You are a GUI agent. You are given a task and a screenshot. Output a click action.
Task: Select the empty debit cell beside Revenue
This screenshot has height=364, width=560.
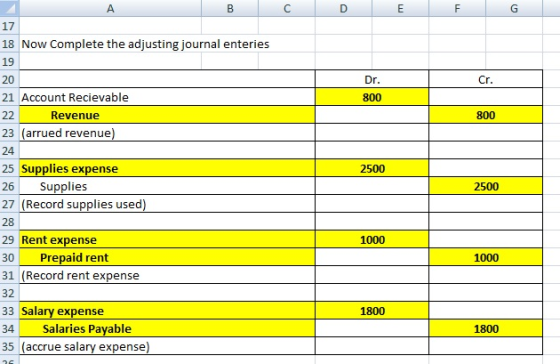click(x=372, y=115)
